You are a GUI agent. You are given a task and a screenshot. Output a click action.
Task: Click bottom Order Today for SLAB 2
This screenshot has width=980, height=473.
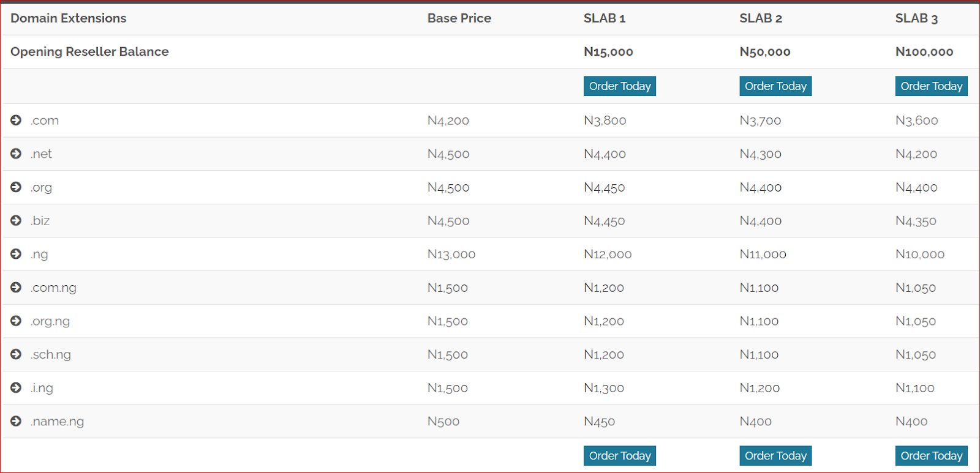pyautogui.click(x=775, y=456)
